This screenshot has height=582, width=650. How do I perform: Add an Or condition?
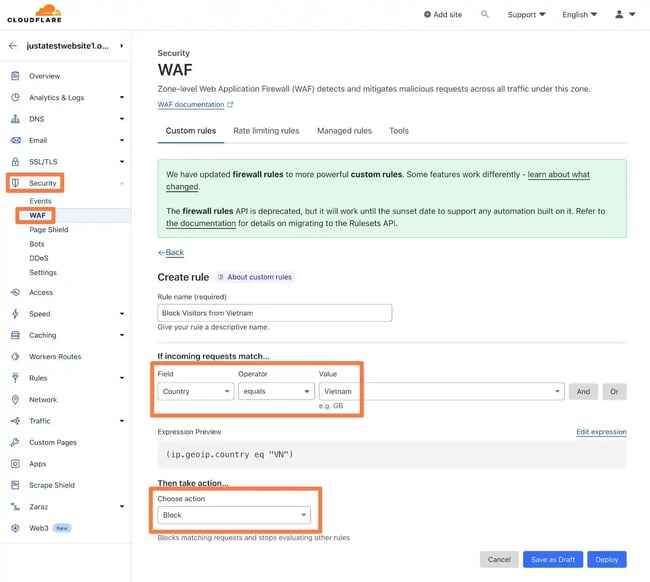(614, 392)
